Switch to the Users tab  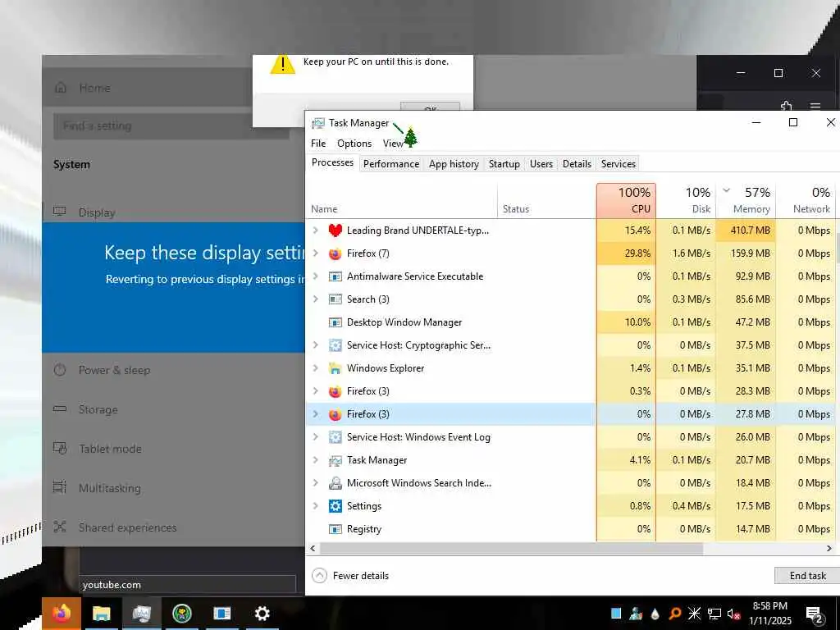pyautogui.click(x=541, y=164)
